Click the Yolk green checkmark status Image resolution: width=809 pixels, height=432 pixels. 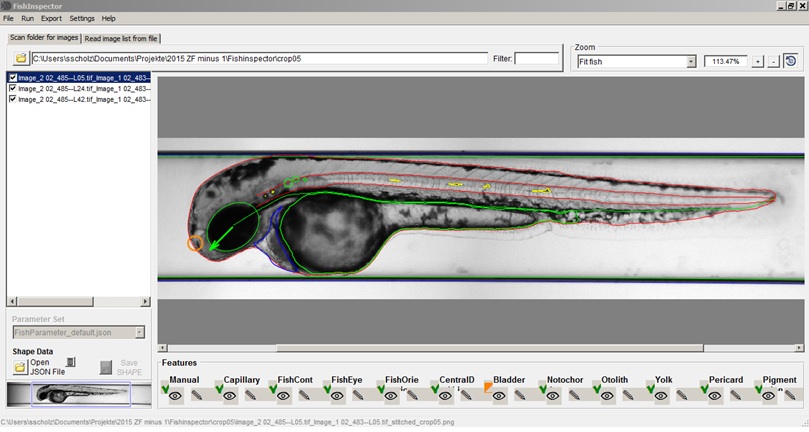(x=651, y=388)
